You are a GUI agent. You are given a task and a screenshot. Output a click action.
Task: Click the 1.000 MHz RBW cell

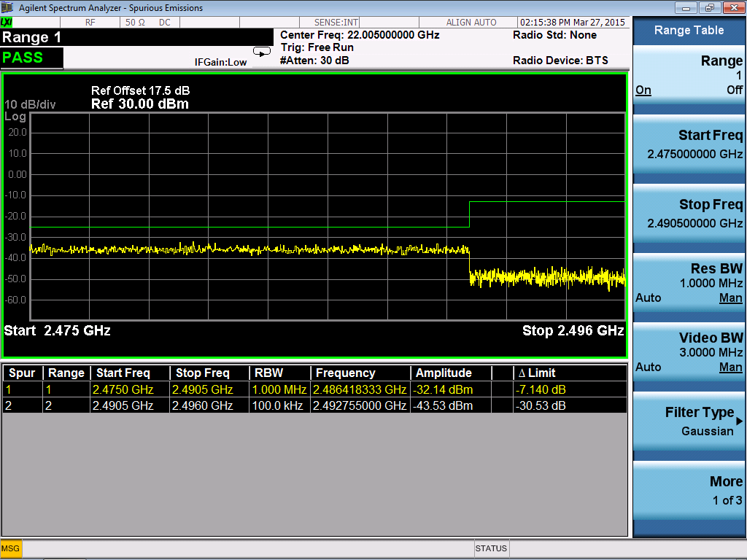[279, 389]
